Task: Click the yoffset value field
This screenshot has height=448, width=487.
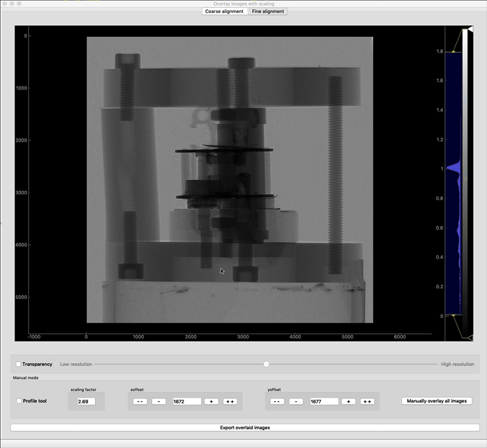Action: click(x=323, y=401)
